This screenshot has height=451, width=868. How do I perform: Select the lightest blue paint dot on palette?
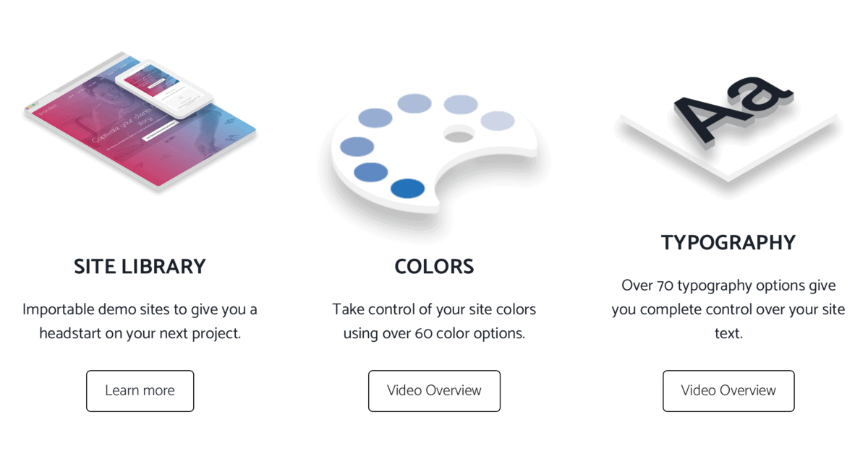tap(498, 121)
